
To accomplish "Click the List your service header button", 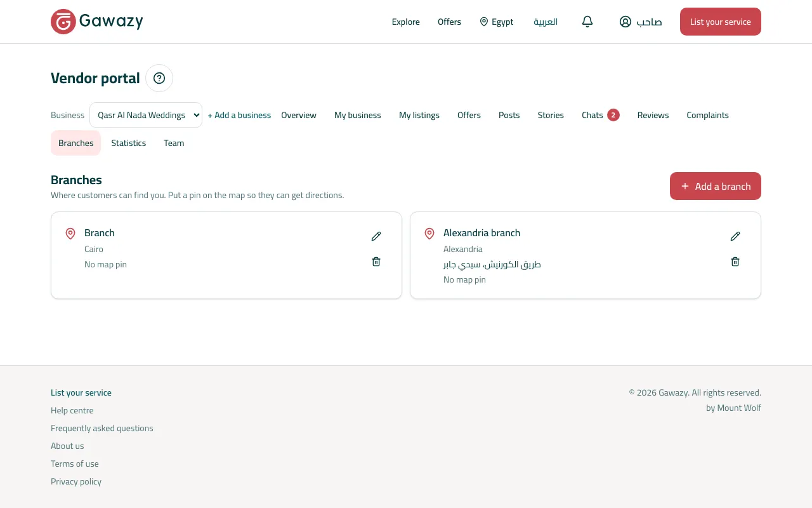I will coord(721,22).
